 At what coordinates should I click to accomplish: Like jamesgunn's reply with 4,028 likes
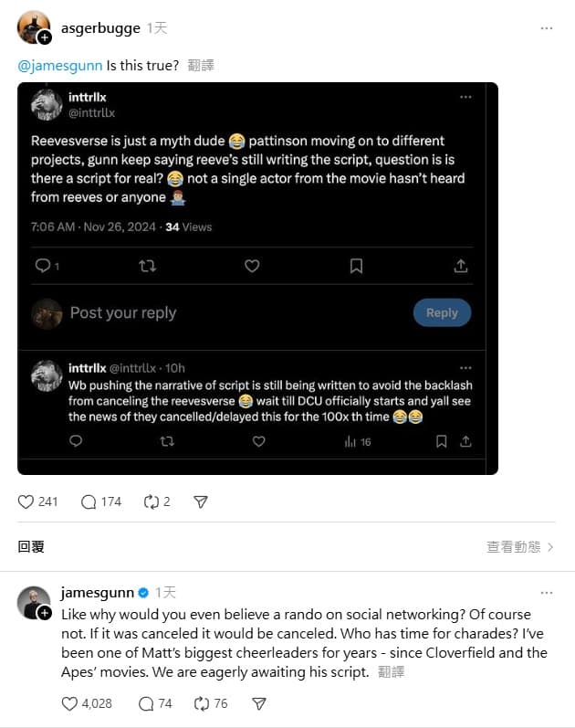pyautogui.click(x=69, y=704)
